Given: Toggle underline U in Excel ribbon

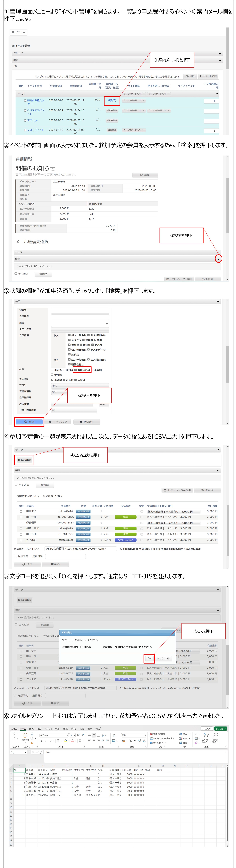Looking at the screenshot, I should (50, 741).
